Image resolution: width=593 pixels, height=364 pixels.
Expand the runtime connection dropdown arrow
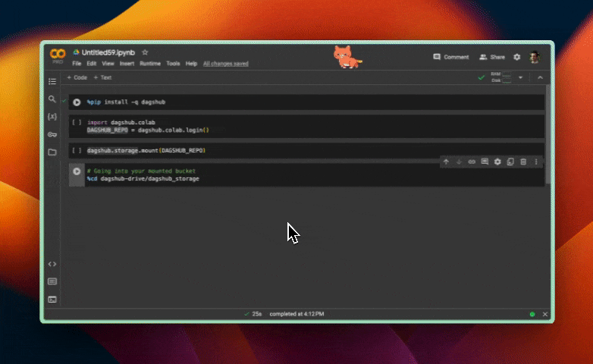520,77
